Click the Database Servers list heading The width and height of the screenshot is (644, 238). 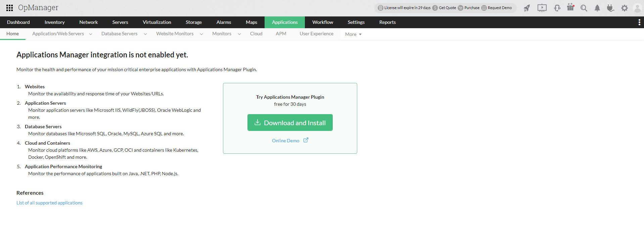[x=43, y=127]
